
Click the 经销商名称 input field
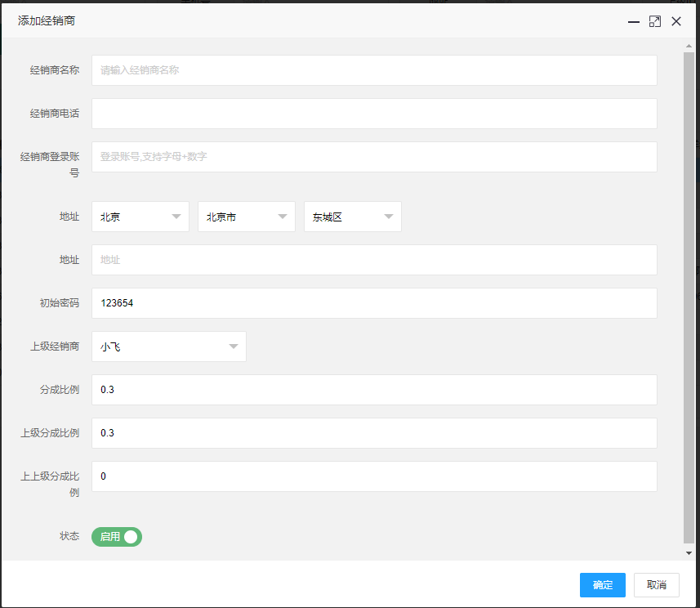click(374, 70)
